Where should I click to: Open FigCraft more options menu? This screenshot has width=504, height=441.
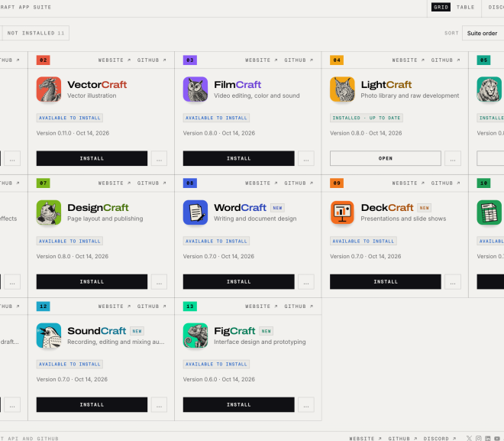(x=306, y=404)
